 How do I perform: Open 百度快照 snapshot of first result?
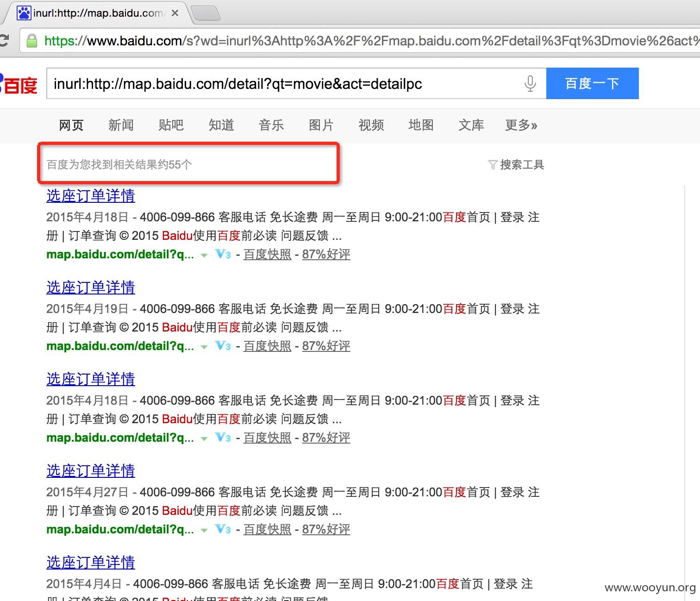(x=268, y=254)
